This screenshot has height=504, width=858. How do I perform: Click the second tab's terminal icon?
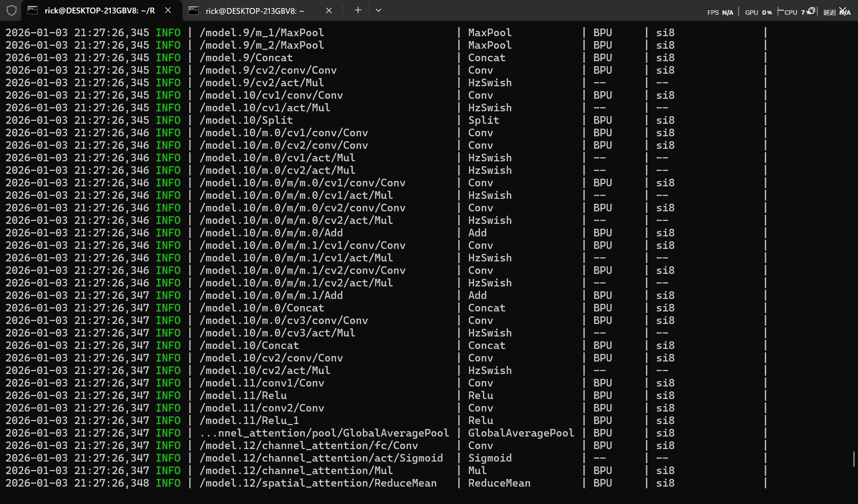coord(193,10)
